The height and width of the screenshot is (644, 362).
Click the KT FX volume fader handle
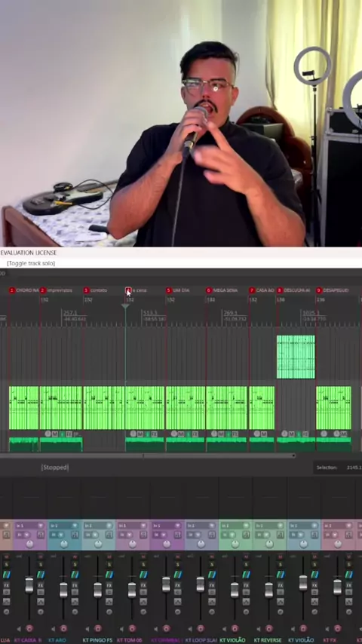click(x=337, y=587)
